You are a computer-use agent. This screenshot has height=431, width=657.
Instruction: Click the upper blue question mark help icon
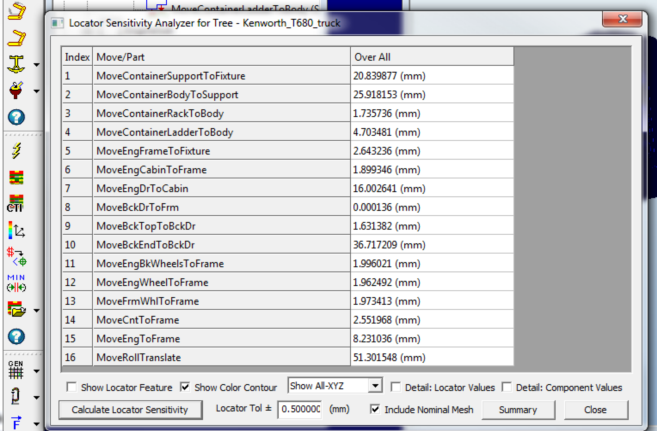[x=15, y=117]
